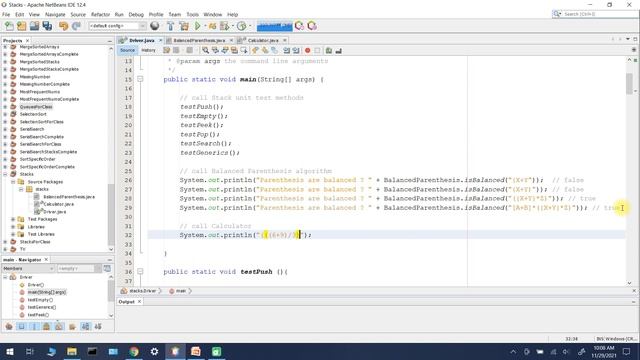Close the Output tab
Image resolution: width=640 pixels, height=360 pixels.
[140, 302]
